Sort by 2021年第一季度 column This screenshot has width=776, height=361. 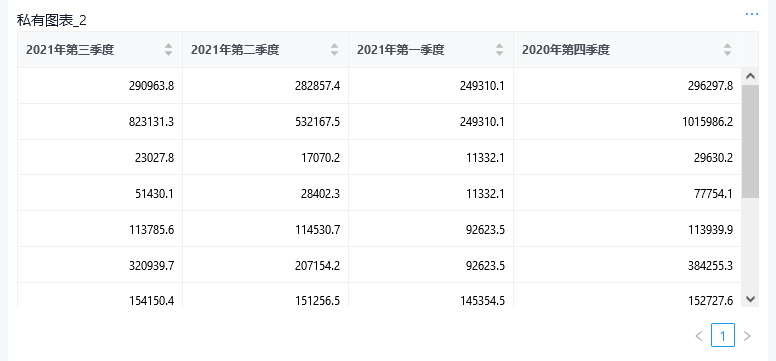[499, 50]
